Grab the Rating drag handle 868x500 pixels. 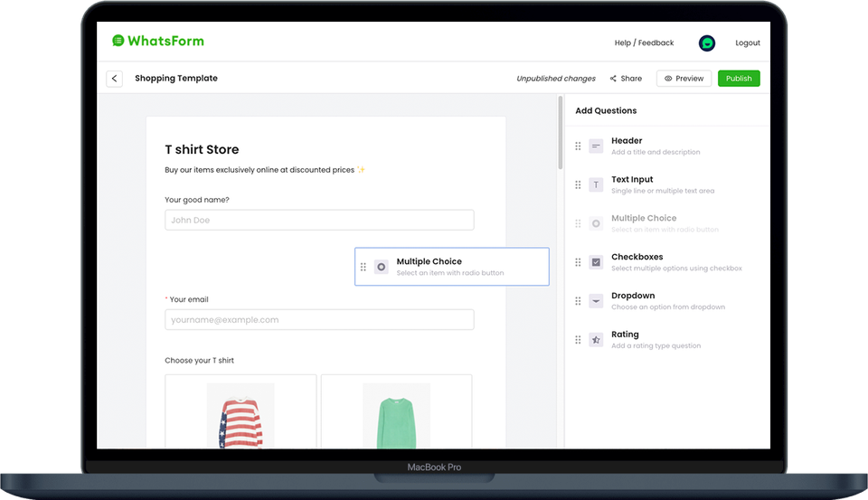(x=578, y=340)
